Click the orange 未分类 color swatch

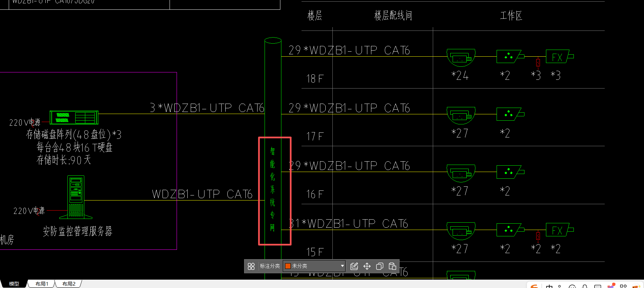[288, 266]
